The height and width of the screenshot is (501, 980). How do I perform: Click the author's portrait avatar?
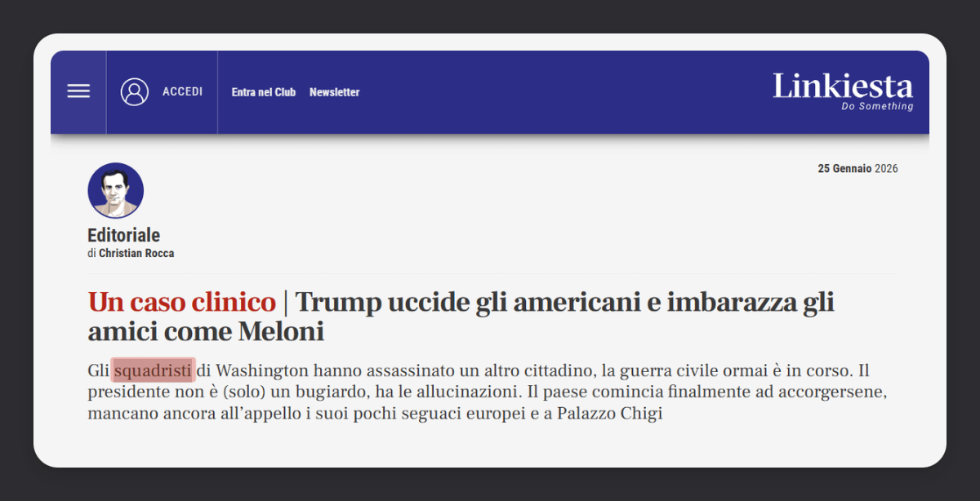click(115, 190)
